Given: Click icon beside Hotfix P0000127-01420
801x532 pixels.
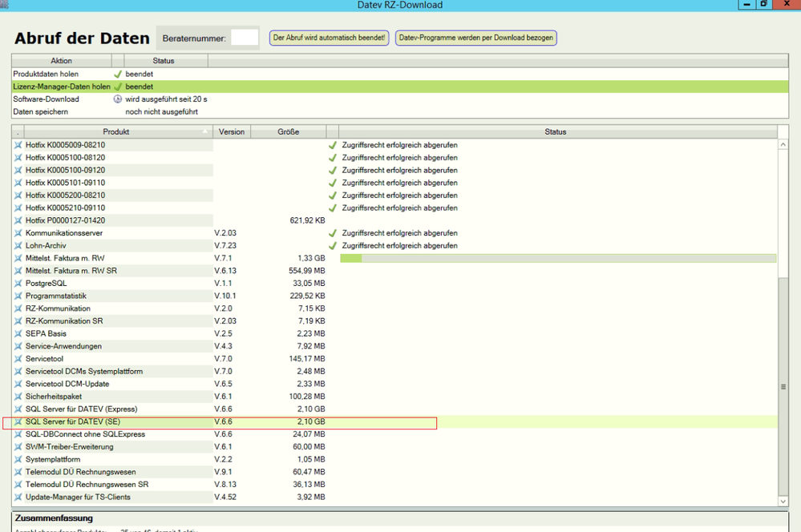Looking at the screenshot, I should (18, 220).
